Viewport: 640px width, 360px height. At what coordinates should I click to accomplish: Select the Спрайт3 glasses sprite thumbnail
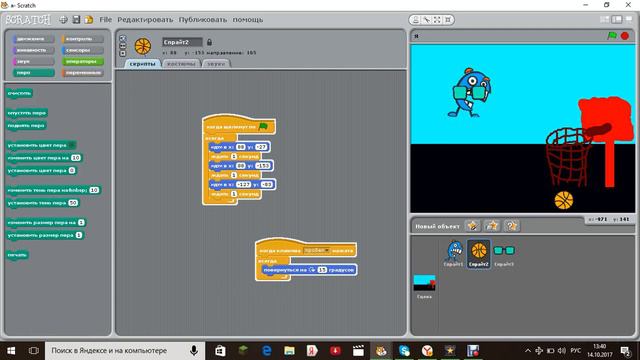pos(504,253)
